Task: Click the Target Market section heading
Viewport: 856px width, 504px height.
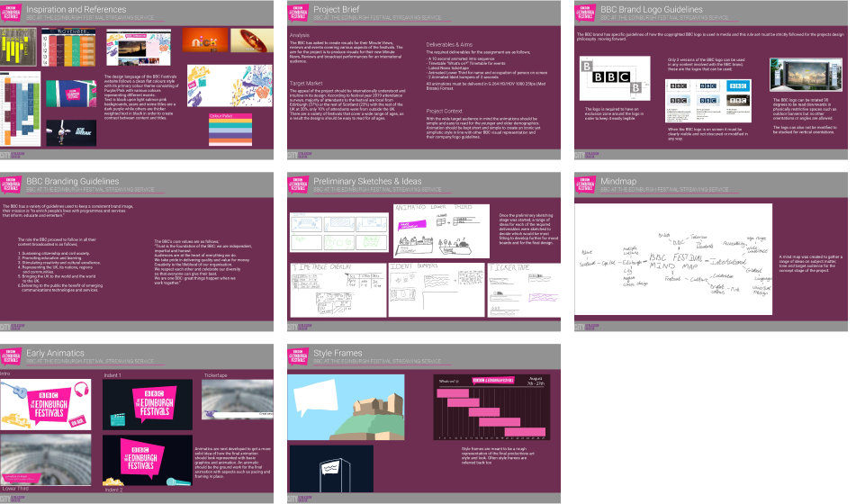Action: (x=306, y=83)
